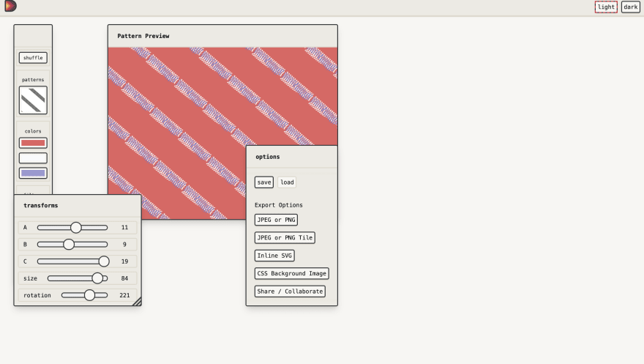
Task: Click the A value 11
Action: click(124, 227)
